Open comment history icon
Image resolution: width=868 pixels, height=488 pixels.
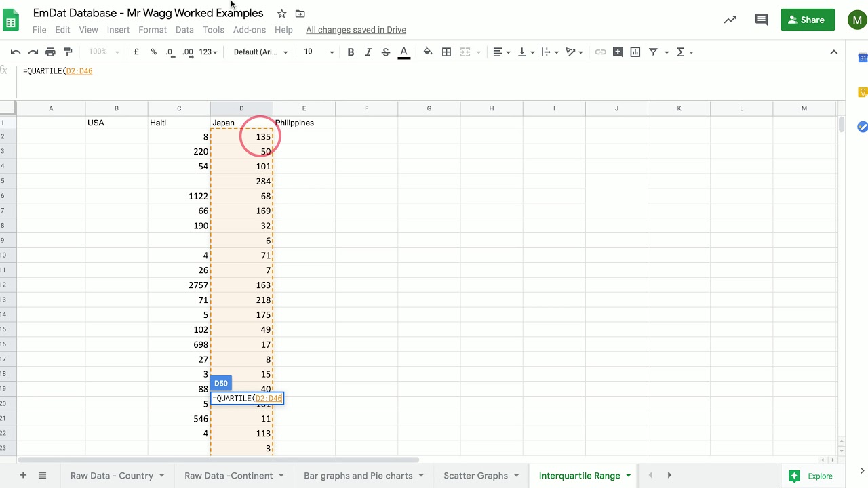[762, 20]
